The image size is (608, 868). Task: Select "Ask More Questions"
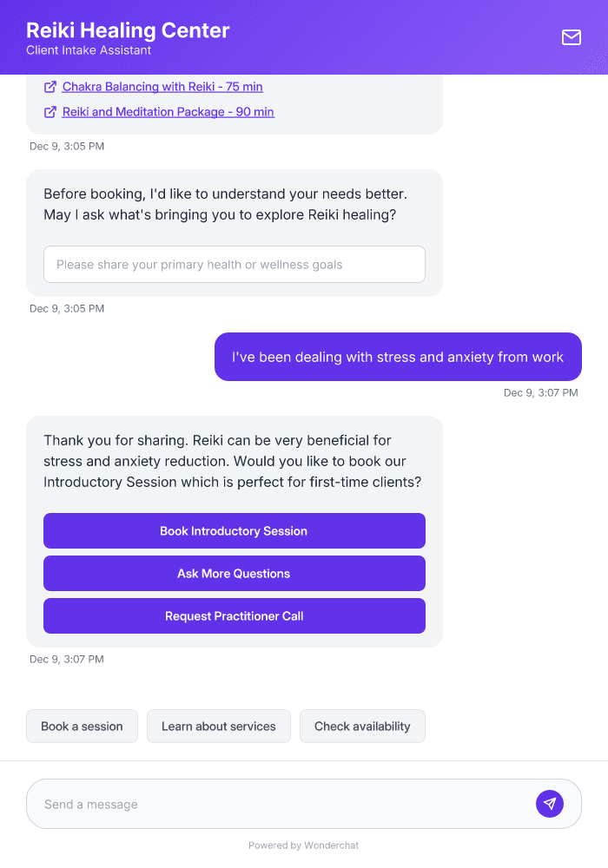[x=234, y=573]
